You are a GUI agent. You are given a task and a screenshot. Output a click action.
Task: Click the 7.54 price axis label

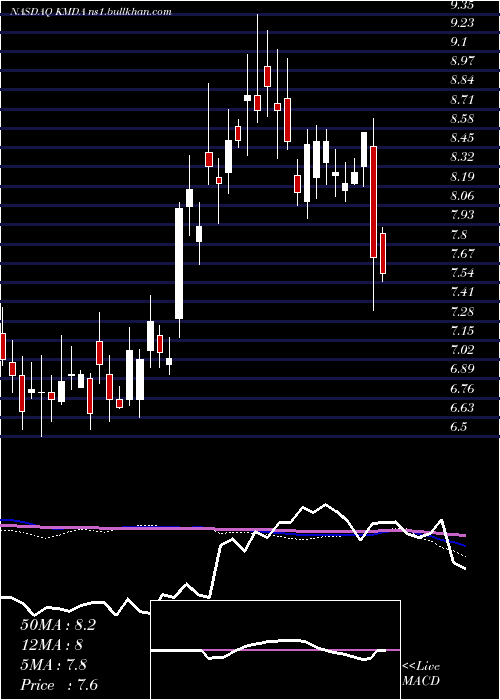462,273
